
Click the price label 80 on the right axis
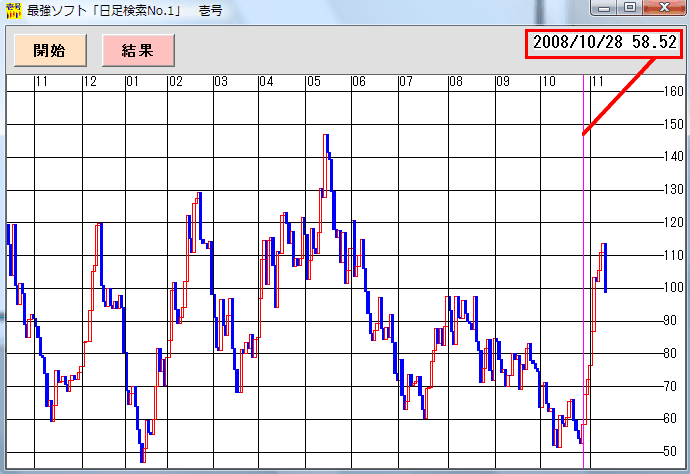(x=670, y=353)
